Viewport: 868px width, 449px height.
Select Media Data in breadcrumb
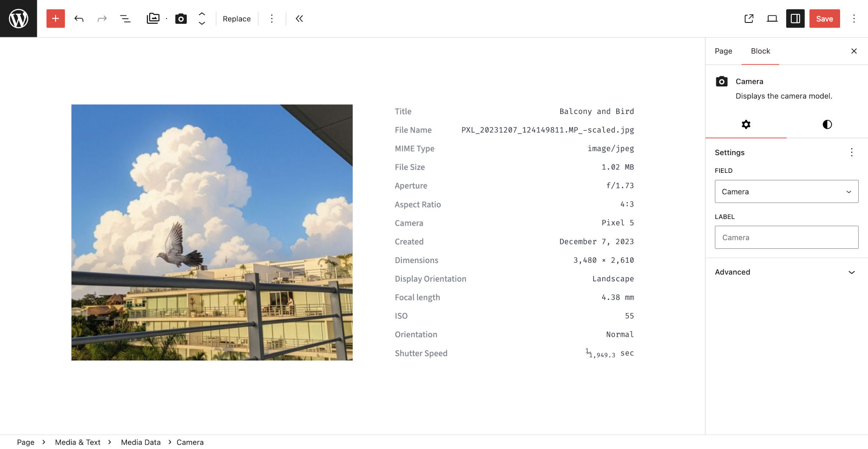click(141, 442)
